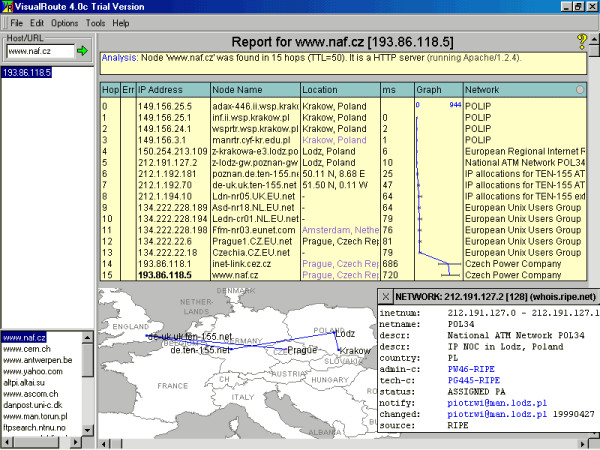The width and height of the screenshot is (600, 450).
Task: Click IP address 150.254.213.109
Action: [173, 151]
